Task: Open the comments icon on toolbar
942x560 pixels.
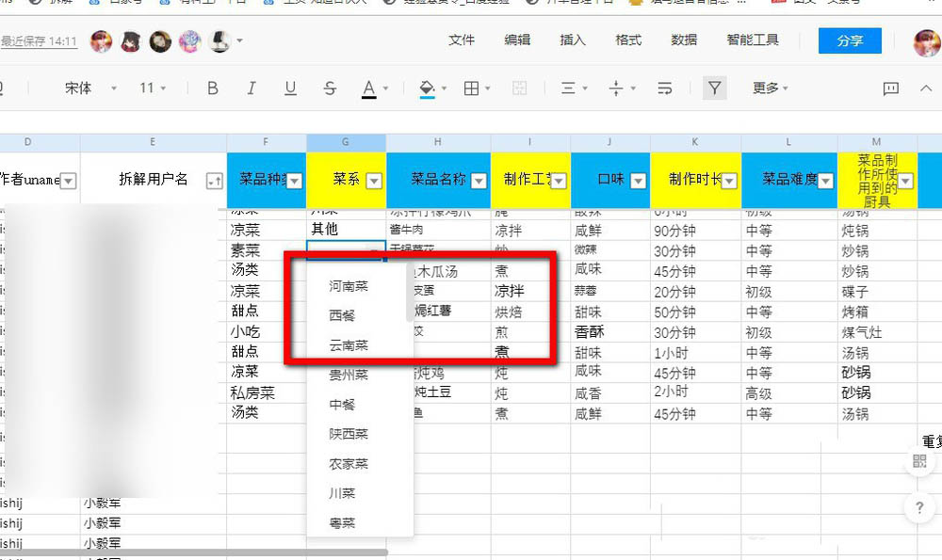Action: pyautogui.click(x=891, y=88)
